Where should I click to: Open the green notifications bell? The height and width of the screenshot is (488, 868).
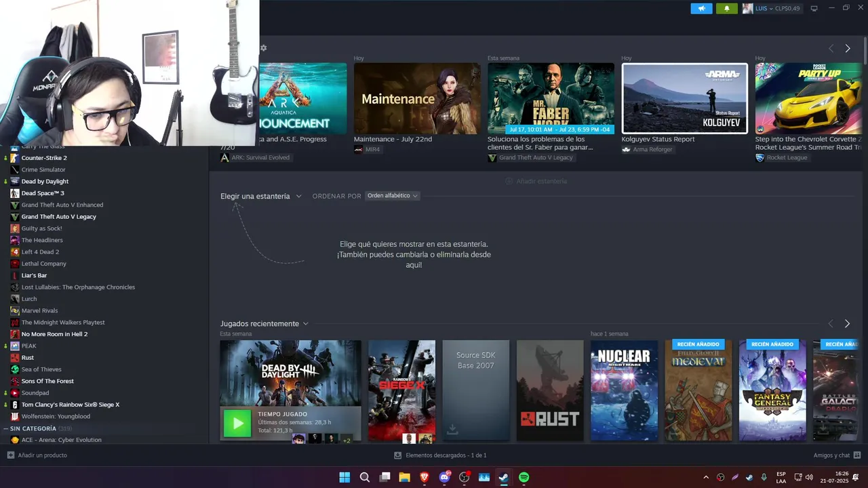click(726, 8)
